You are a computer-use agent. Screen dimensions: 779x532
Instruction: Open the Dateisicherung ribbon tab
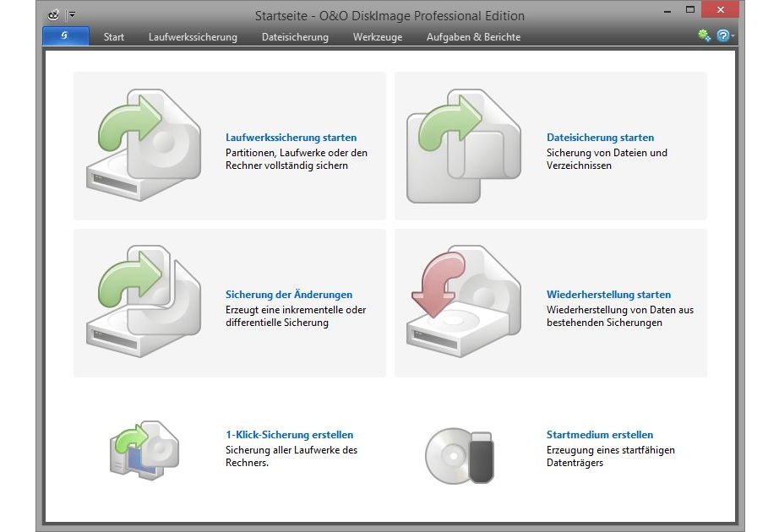pos(295,37)
